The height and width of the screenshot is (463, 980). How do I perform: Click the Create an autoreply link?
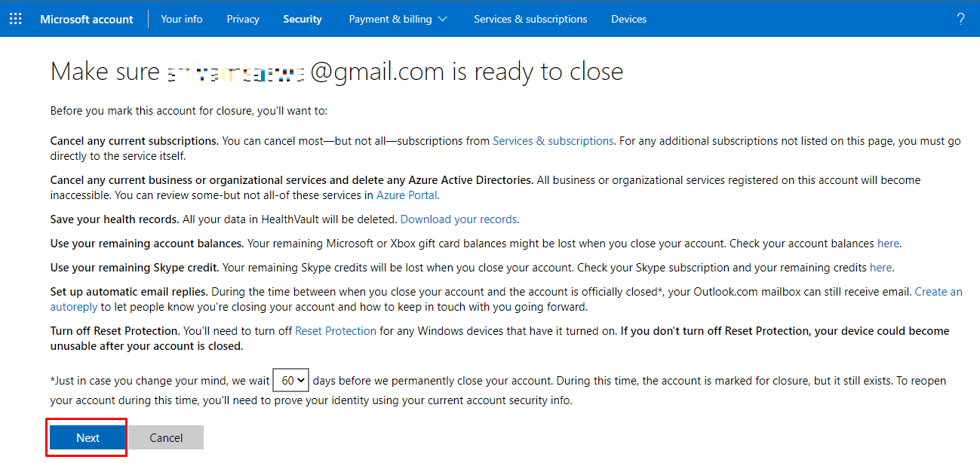[938, 292]
